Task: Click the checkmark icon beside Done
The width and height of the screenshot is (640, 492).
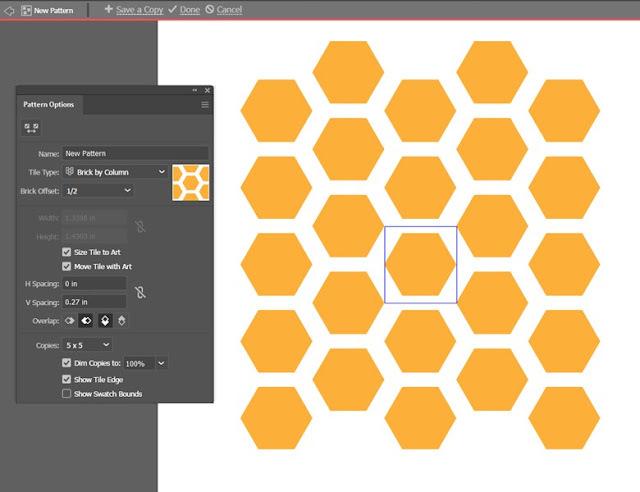Action: point(173,9)
